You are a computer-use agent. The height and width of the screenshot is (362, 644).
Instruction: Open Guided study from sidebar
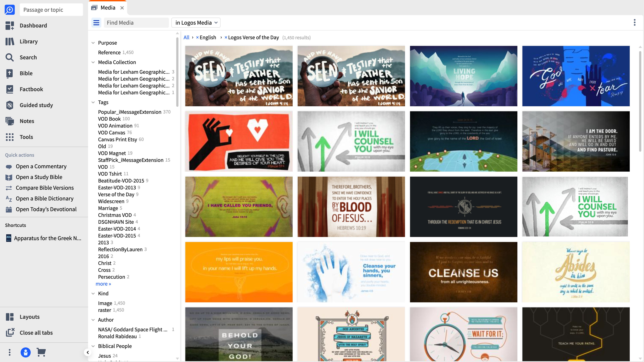[x=10, y=105]
